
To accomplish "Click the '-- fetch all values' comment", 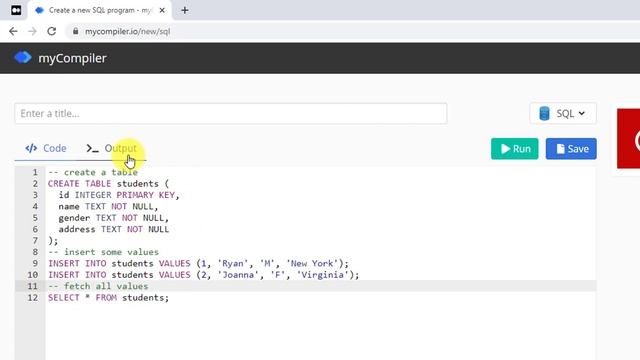I will [98, 286].
